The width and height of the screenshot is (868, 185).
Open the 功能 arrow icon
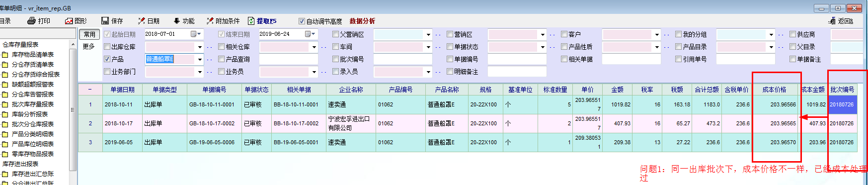(176, 21)
